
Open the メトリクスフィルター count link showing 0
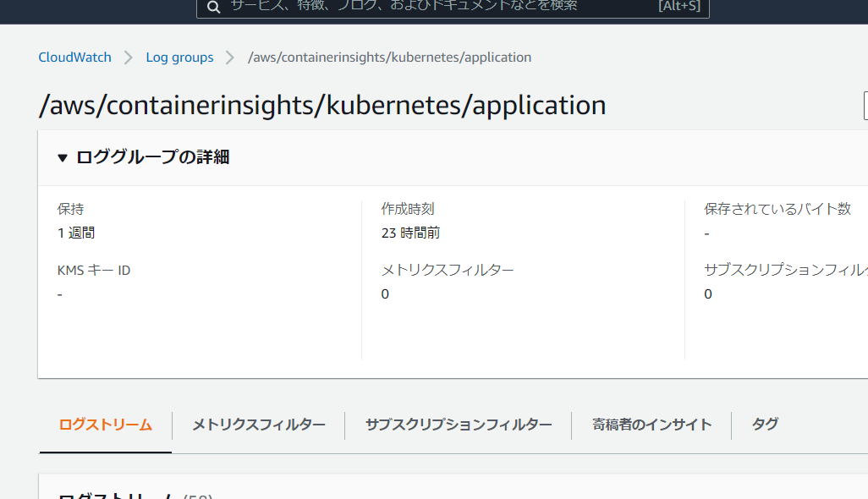385,294
